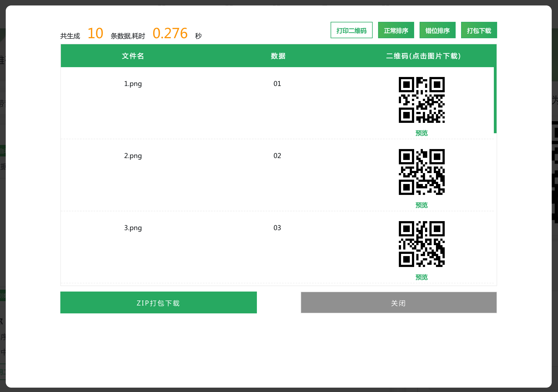Click the elapsed time value 0.276
Screen dimensions: 558x392
pyautogui.click(x=170, y=33)
